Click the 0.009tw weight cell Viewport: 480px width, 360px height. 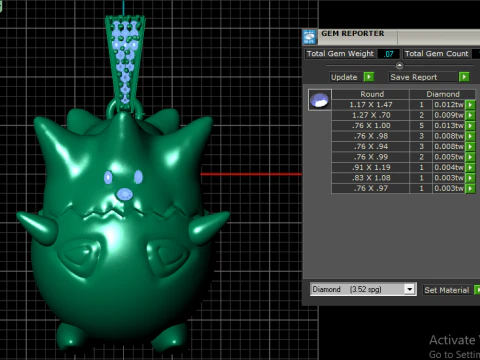tap(449, 115)
